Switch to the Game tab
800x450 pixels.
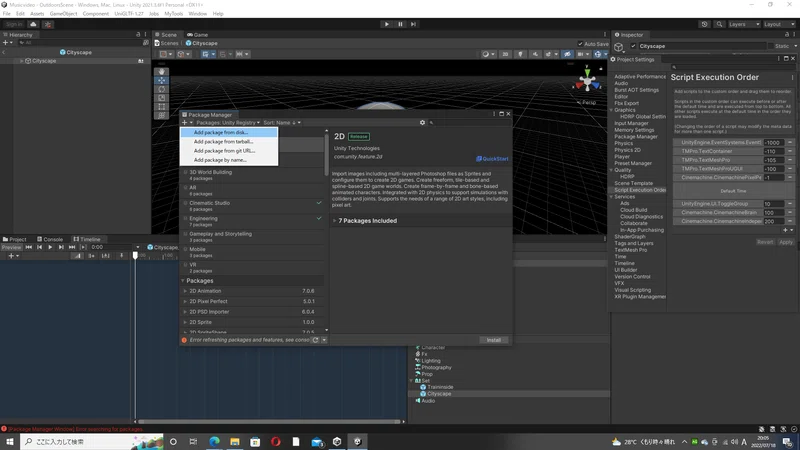[x=197, y=35]
